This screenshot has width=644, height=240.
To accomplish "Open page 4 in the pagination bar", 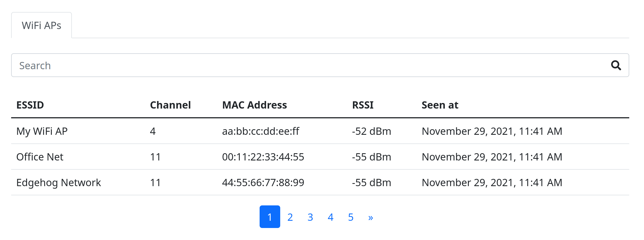I will coord(330,217).
